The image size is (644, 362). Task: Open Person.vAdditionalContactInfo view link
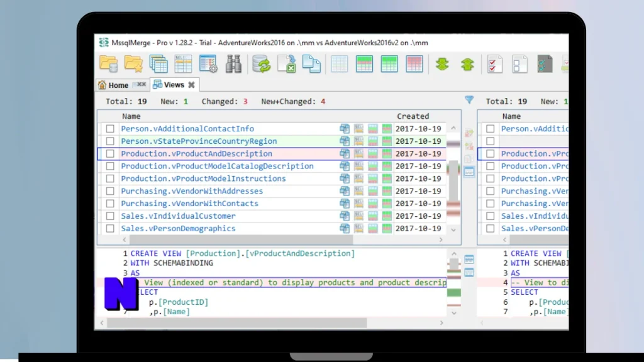(x=187, y=128)
